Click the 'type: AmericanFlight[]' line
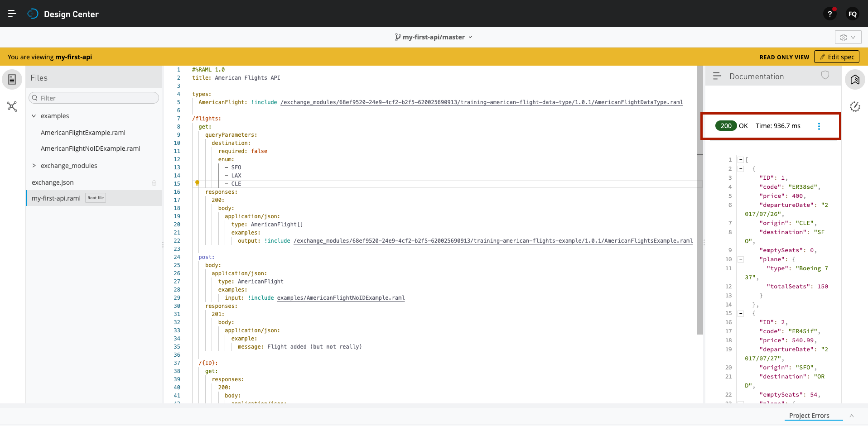 point(267,225)
